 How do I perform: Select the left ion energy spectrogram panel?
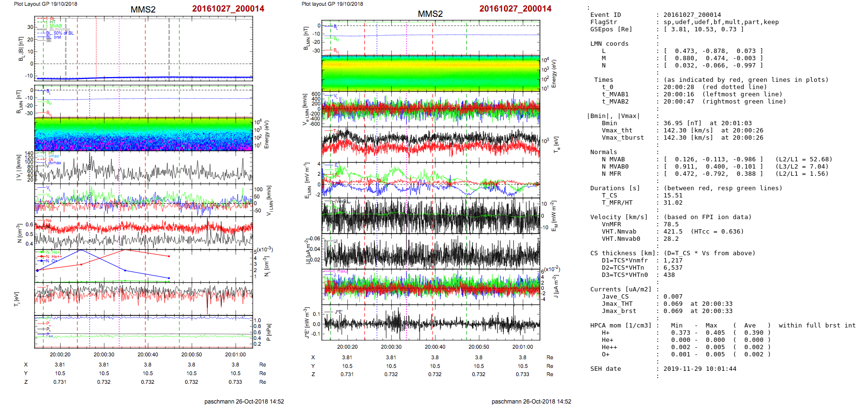[143, 134]
